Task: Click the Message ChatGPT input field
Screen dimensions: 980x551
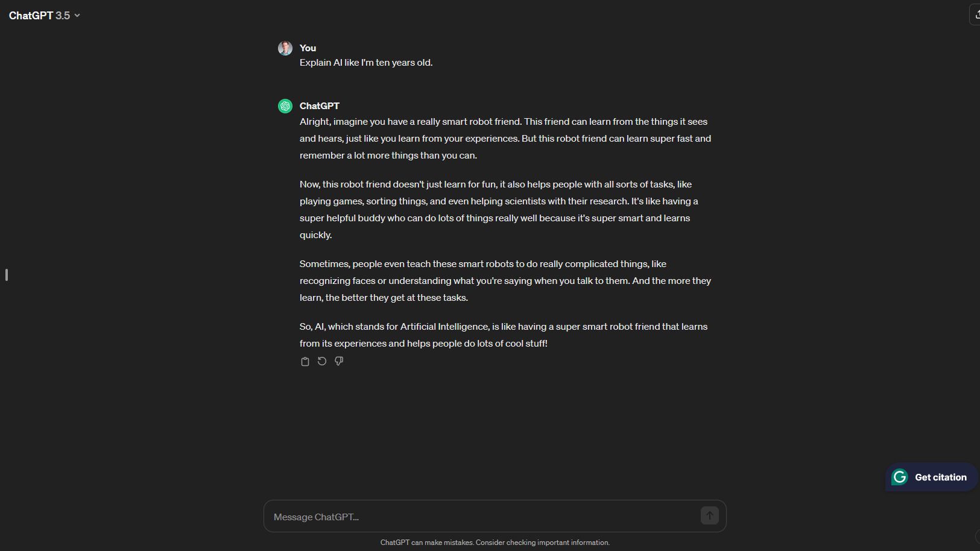Action: 482,517
